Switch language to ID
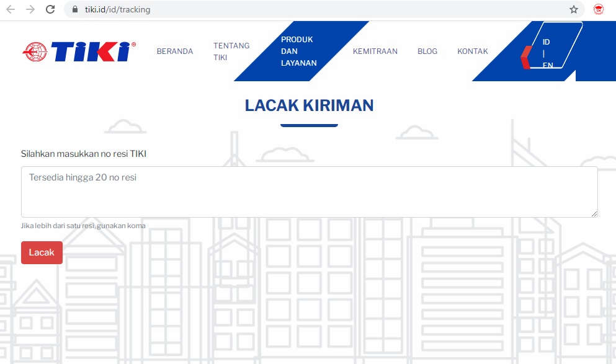Screen dimensions: 616x364 point(546,42)
